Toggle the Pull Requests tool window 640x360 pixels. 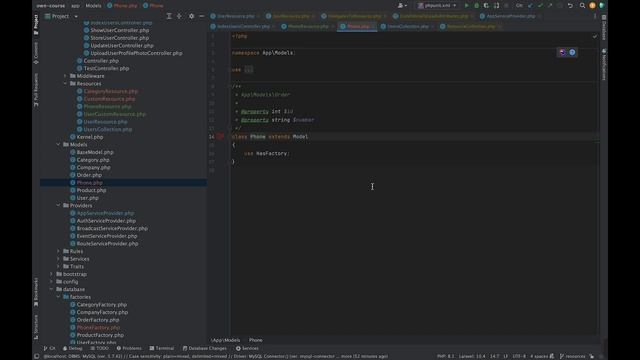point(36,90)
